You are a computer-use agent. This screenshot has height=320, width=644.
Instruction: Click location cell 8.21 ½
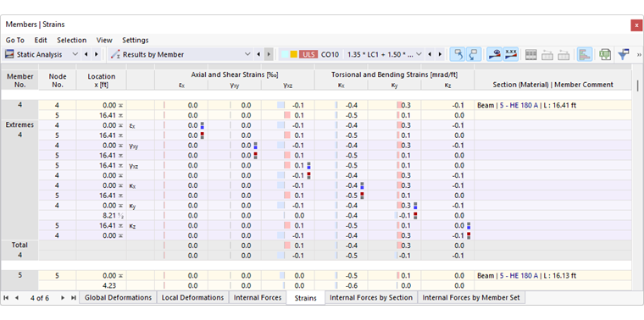tap(102, 215)
